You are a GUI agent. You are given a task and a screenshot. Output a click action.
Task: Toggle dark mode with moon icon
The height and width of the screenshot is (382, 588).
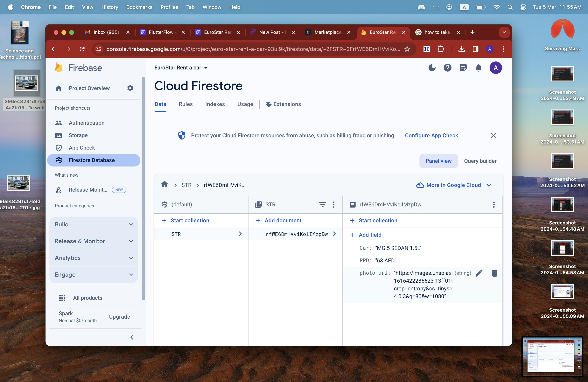click(x=432, y=68)
